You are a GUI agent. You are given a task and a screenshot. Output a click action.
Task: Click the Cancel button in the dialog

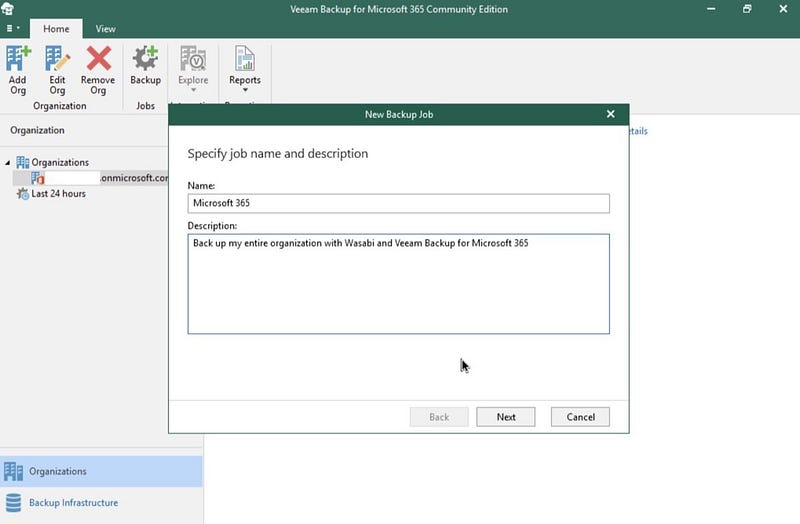pyautogui.click(x=580, y=417)
